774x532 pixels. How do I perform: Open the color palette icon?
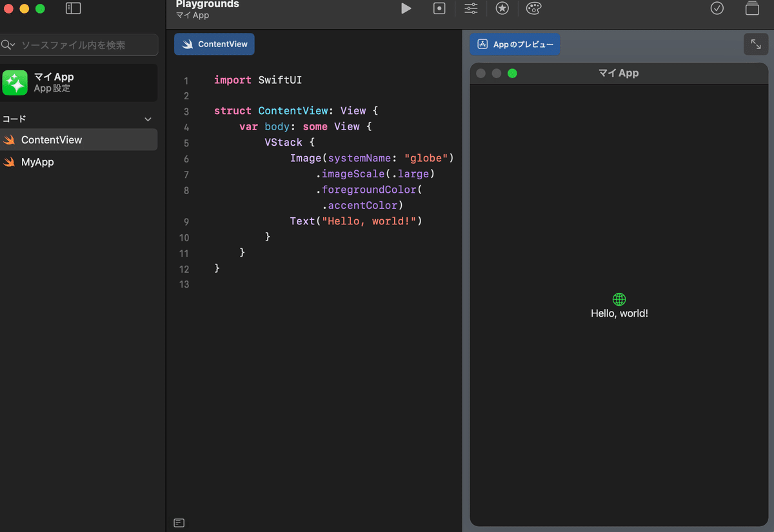533,8
